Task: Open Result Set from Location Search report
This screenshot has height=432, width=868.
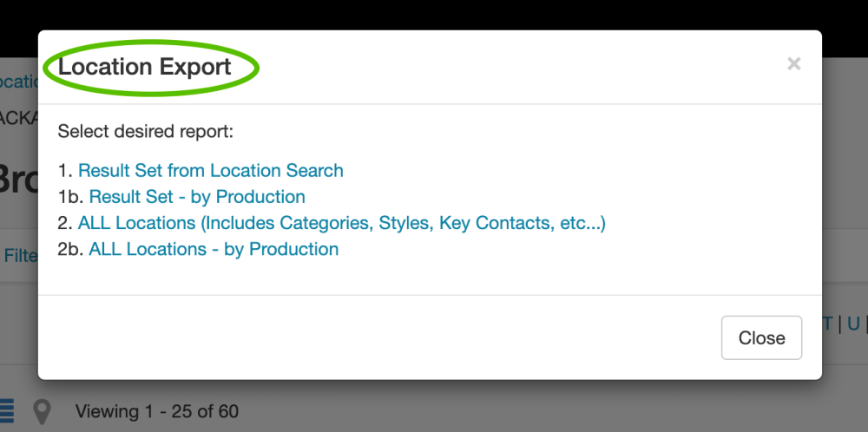Action: [211, 171]
